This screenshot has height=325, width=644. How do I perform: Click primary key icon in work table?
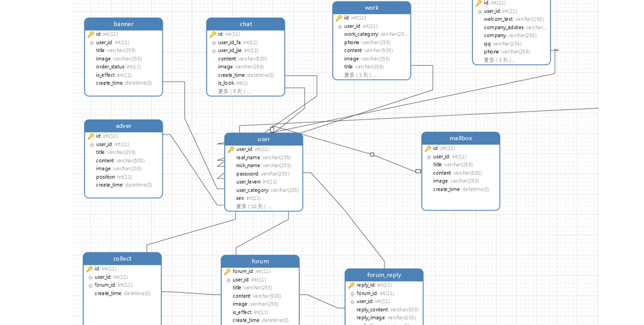point(339,18)
